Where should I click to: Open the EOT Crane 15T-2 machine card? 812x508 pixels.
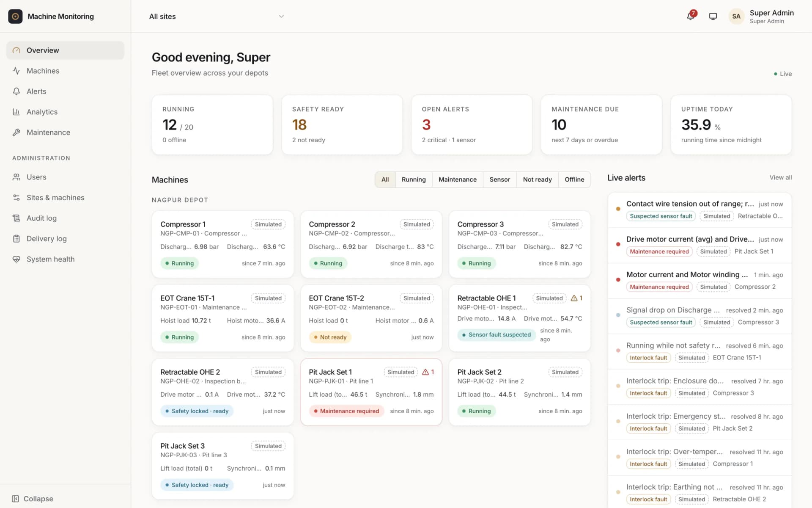[371, 318]
